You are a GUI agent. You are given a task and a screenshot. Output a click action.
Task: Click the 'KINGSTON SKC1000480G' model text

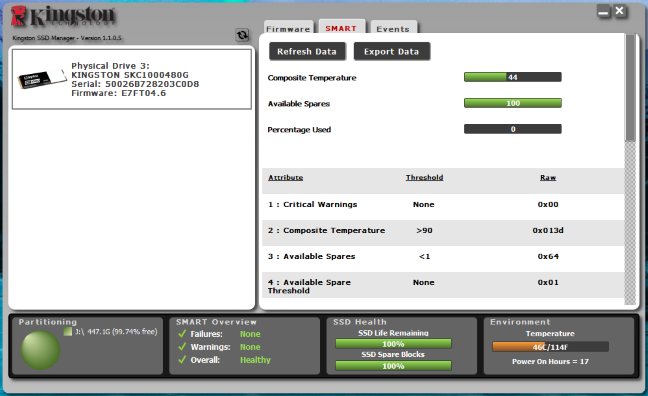click(130, 75)
